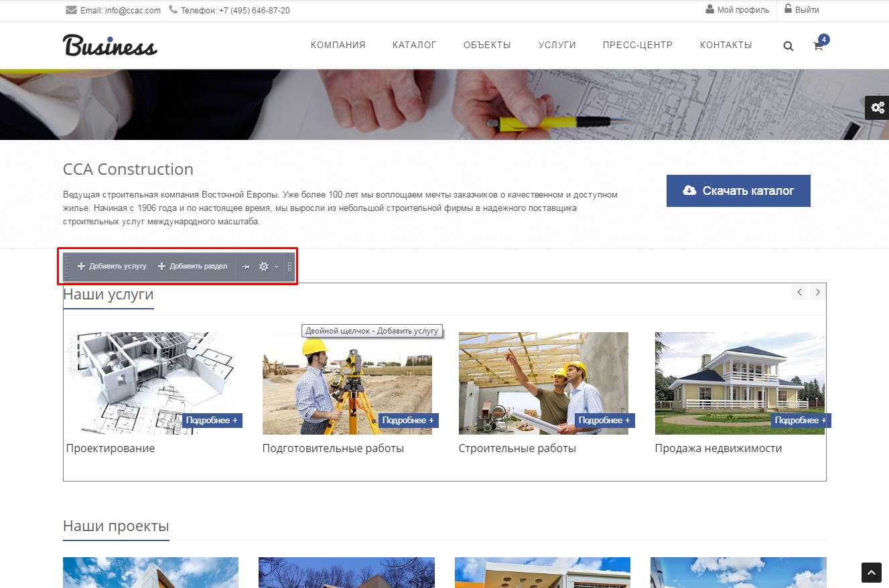The width and height of the screenshot is (889, 588).
Task: Open the ПРЕСС-ЦЕНТР menu
Action: click(638, 46)
